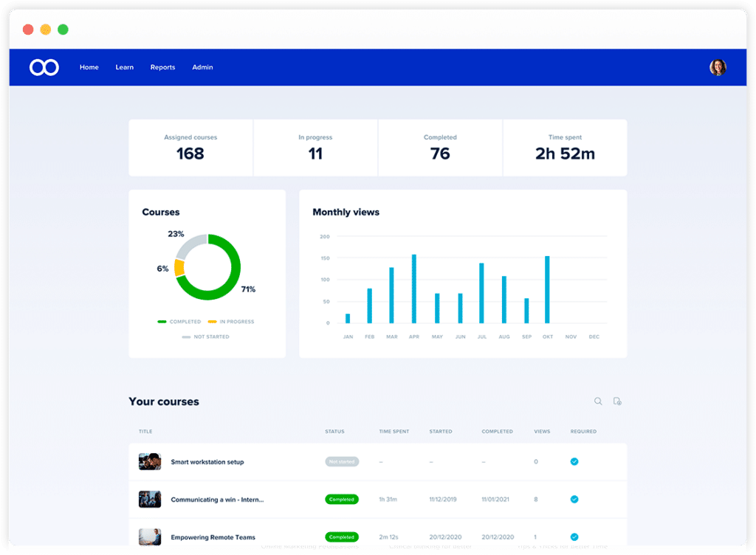Select the Time spent 2h 52m card
Viewport: 756px width, 555px height.
(565, 148)
